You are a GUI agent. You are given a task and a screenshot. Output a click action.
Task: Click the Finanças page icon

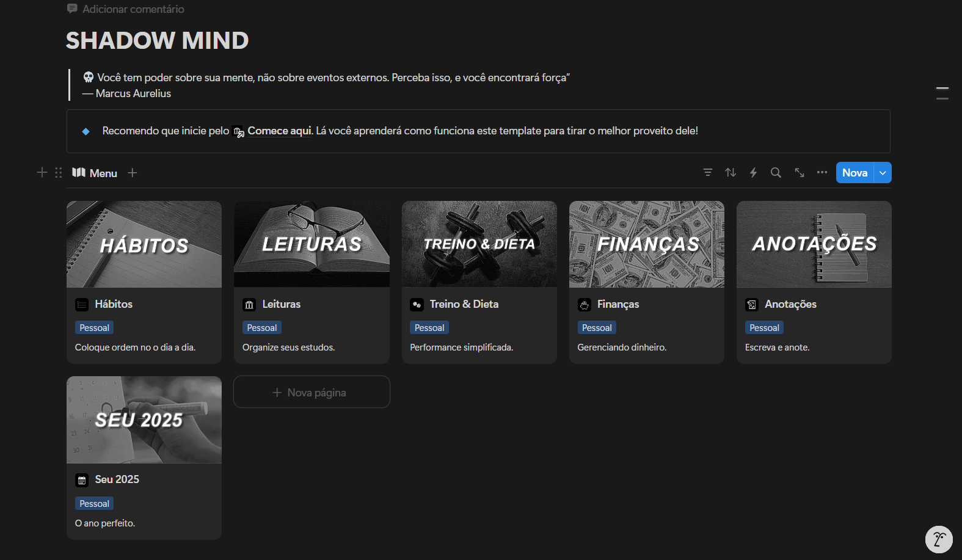coord(585,305)
